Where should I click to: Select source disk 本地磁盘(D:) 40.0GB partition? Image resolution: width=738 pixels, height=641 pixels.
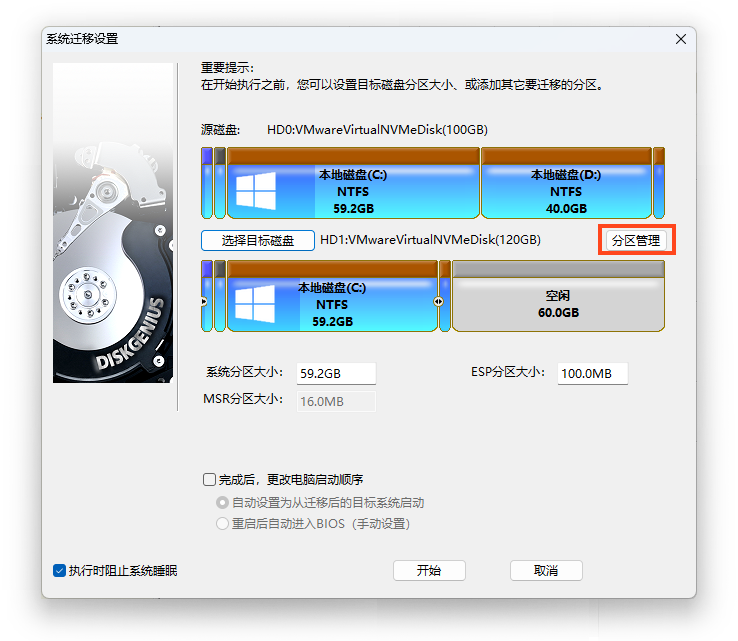coord(566,183)
